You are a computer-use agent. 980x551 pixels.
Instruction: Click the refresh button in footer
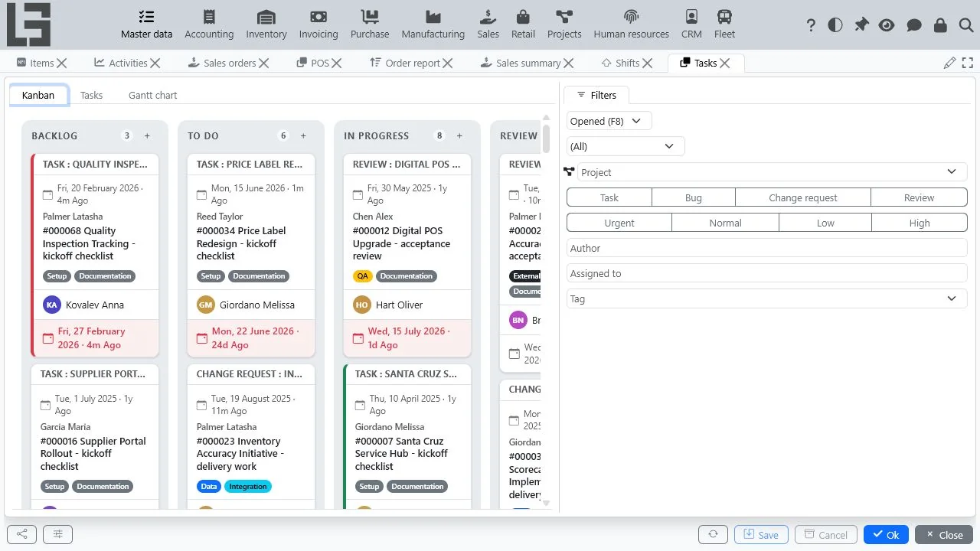[x=713, y=534]
